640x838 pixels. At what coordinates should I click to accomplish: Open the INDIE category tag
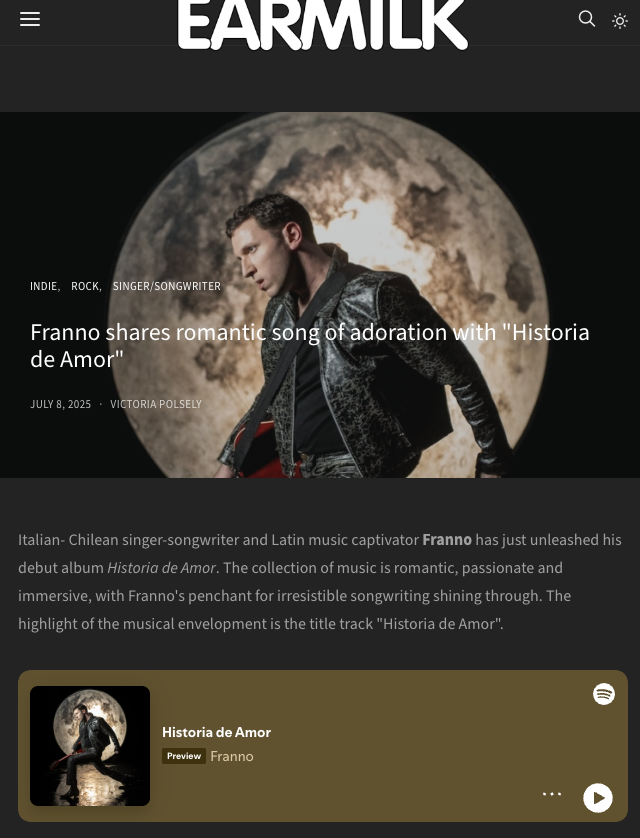coord(44,286)
